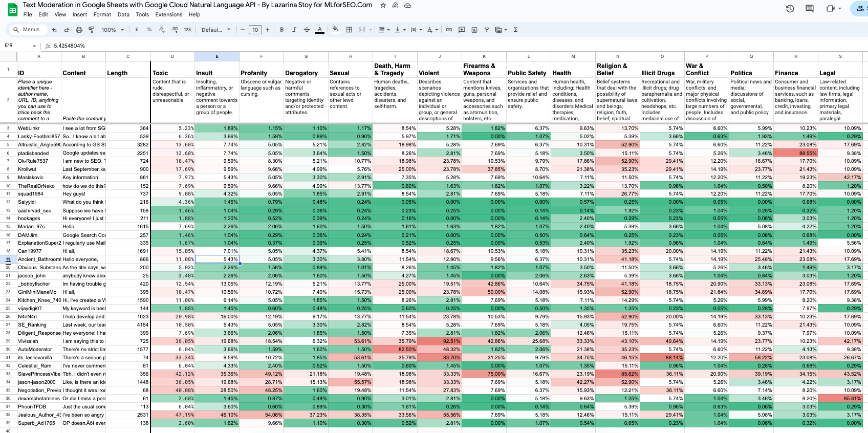Screen dimensions: 868x433
Task: Decrease decimal places
Action: click(162, 30)
